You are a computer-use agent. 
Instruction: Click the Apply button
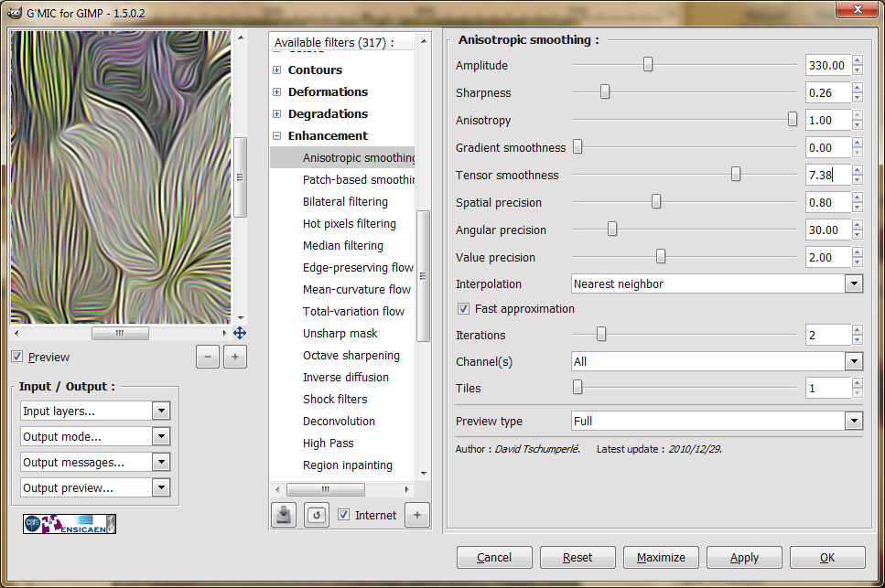[x=744, y=557]
